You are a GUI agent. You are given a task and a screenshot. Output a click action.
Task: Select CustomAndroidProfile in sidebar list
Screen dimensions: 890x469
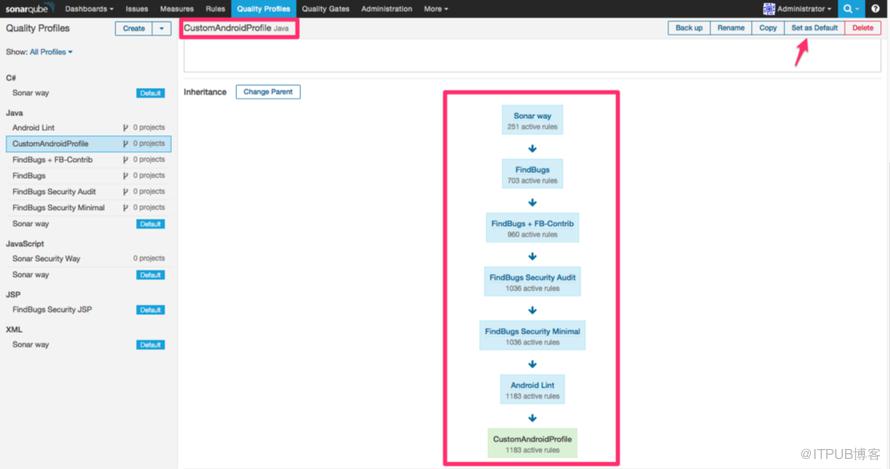pyautogui.click(x=88, y=144)
